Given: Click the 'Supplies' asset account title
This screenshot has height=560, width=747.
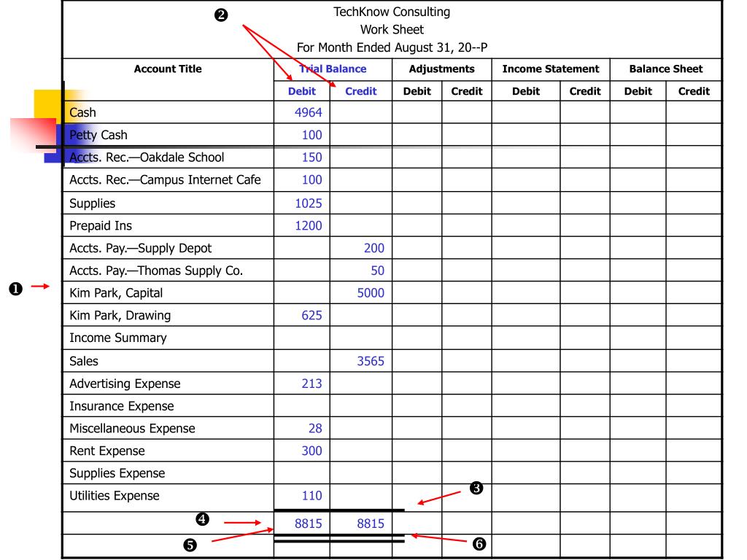Looking at the screenshot, I should [93, 203].
